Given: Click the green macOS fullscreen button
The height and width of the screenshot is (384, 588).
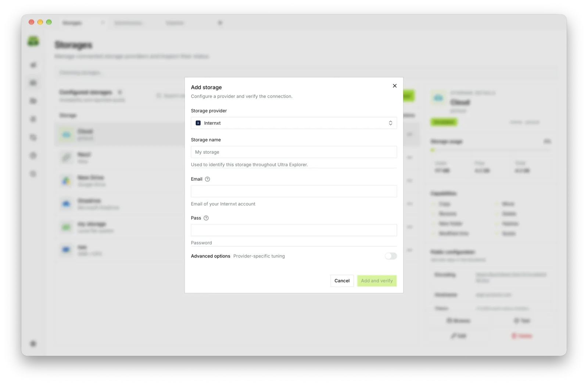Looking at the screenshot, I should pos(49,22).
